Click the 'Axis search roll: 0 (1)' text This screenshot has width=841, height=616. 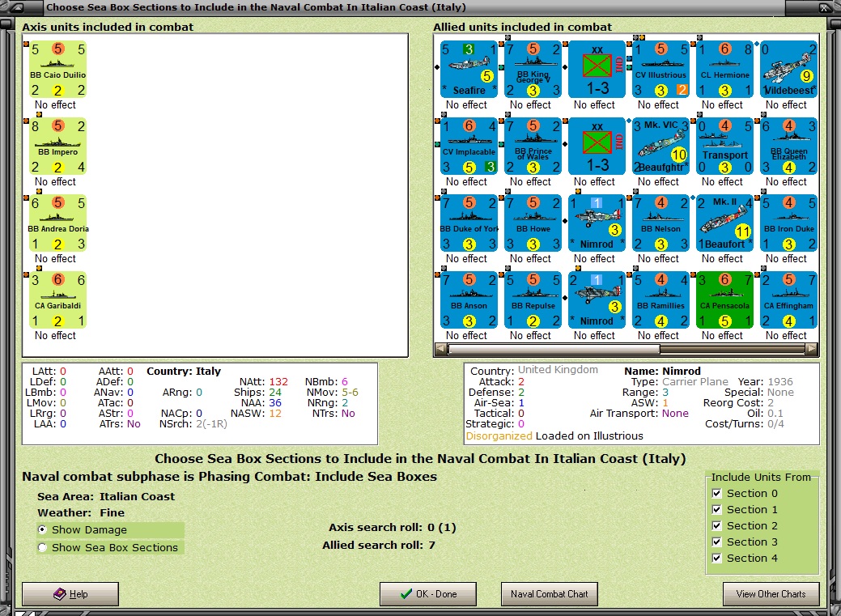pyautogui.click(x=392, y=528)
